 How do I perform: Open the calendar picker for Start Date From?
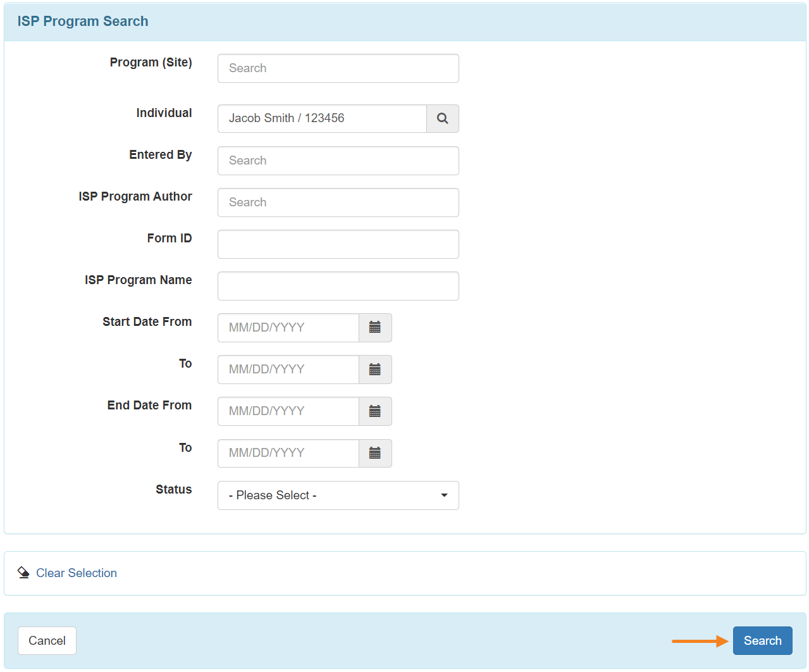[374, 327]
